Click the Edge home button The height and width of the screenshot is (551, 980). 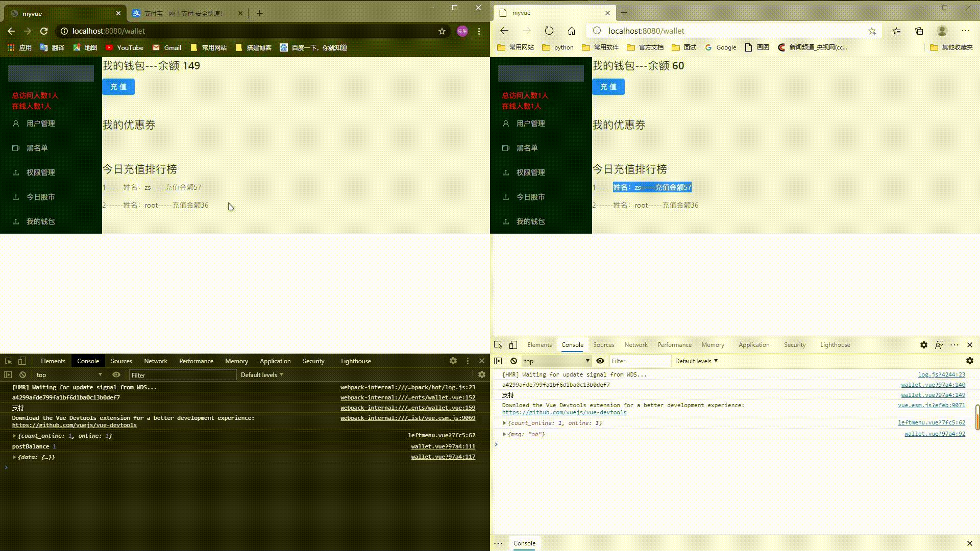click(571, 31)
